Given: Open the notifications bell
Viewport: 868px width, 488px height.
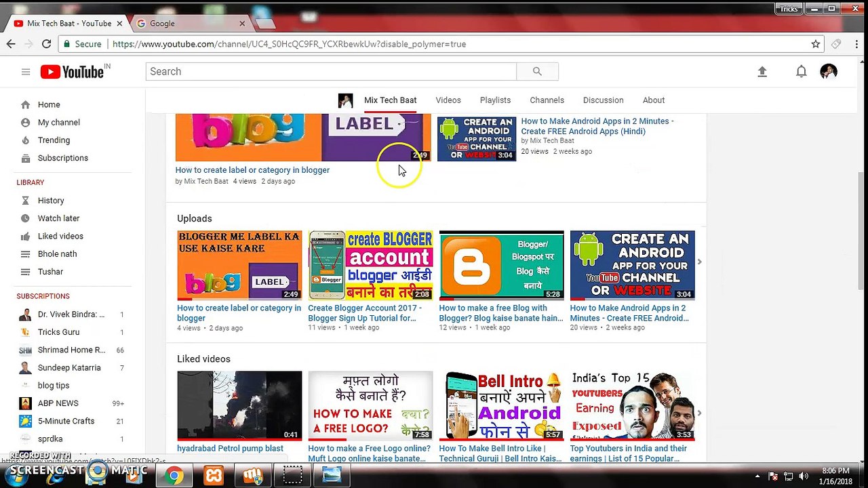Looking at the screenshot, I should (802, 71).
